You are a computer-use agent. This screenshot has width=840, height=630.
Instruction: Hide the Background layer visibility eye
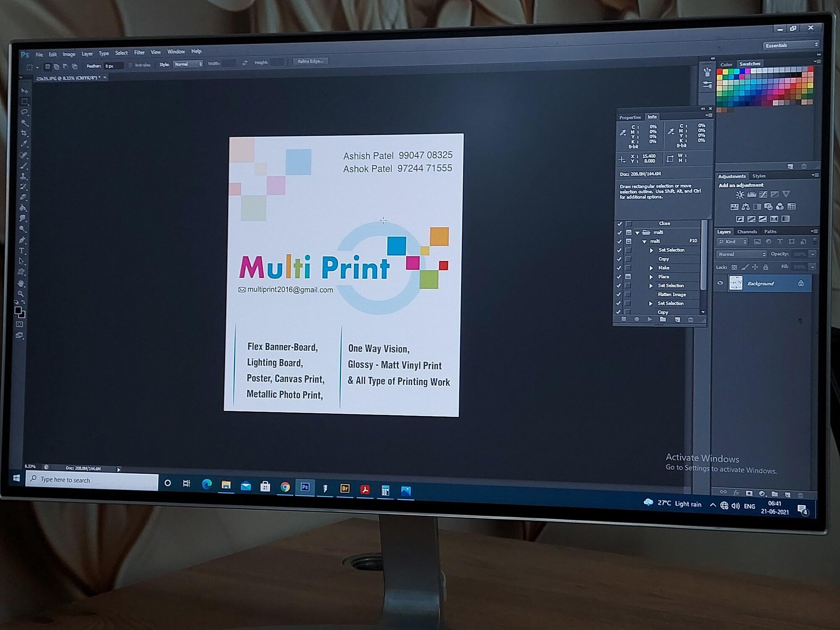coord(720,283)
